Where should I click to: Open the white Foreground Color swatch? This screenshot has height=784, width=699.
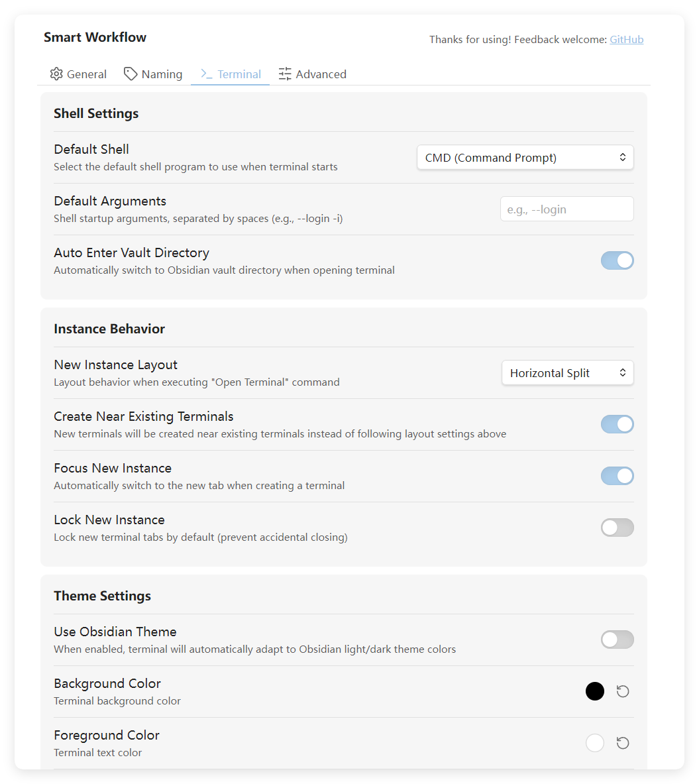coord(595,744)
